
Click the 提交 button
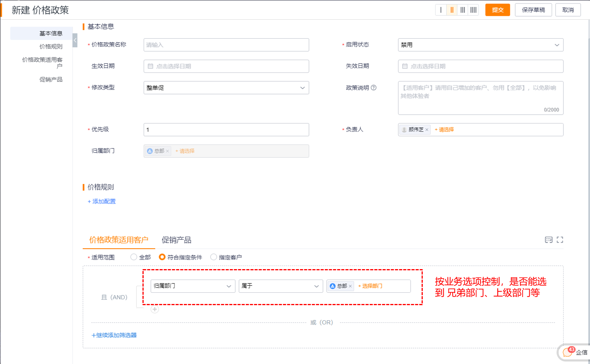coord(497,10)
